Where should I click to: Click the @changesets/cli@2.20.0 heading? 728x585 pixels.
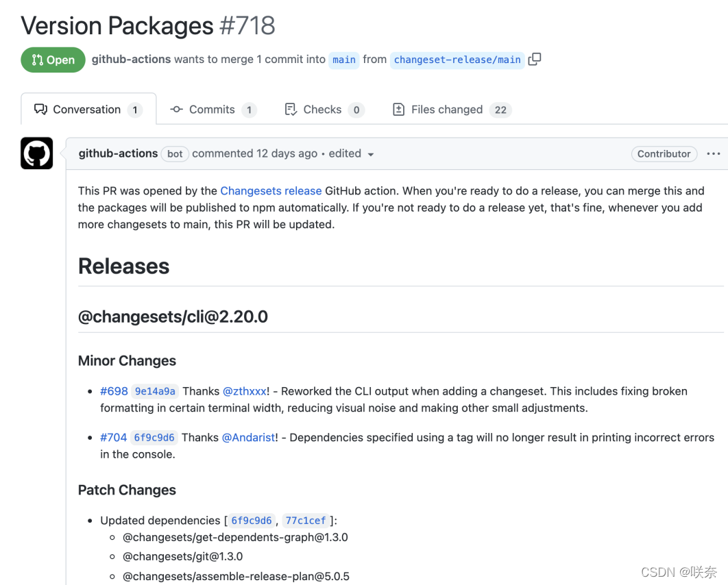click(x=173, y=316)
